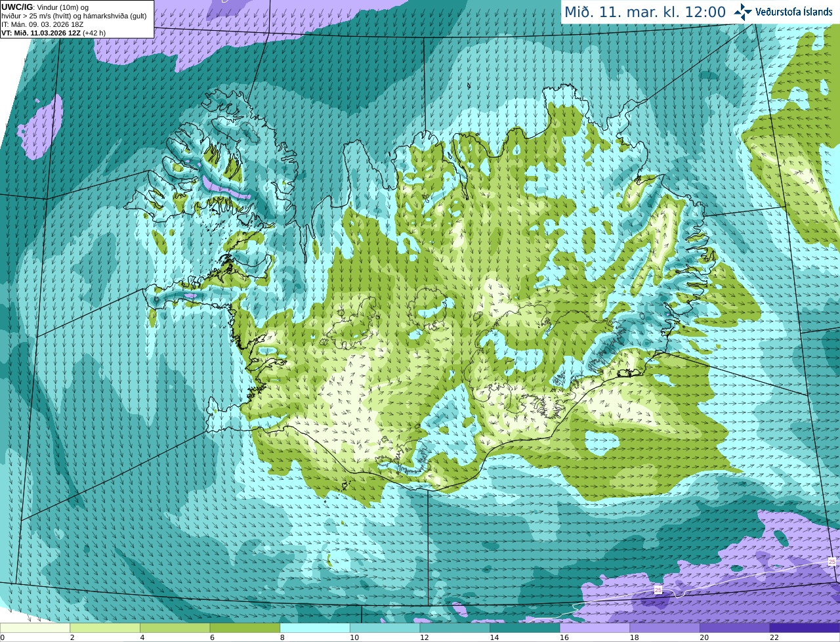Click the legend label '2'
Viewport: 840px width, 642px height.
coord(72,637)
